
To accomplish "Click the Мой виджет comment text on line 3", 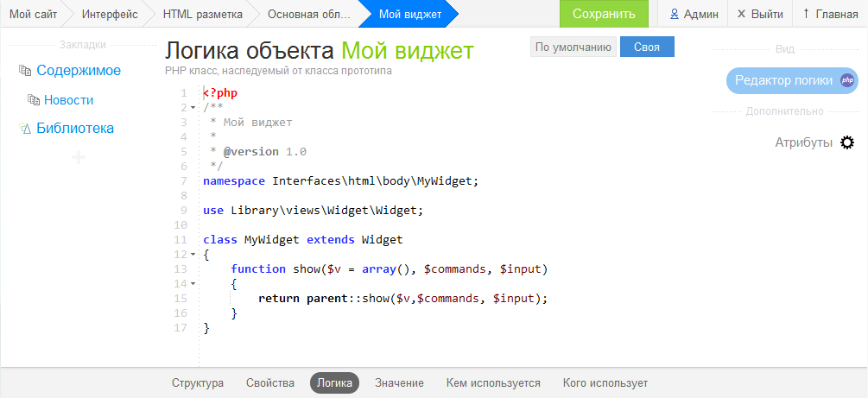I will 258,123.
